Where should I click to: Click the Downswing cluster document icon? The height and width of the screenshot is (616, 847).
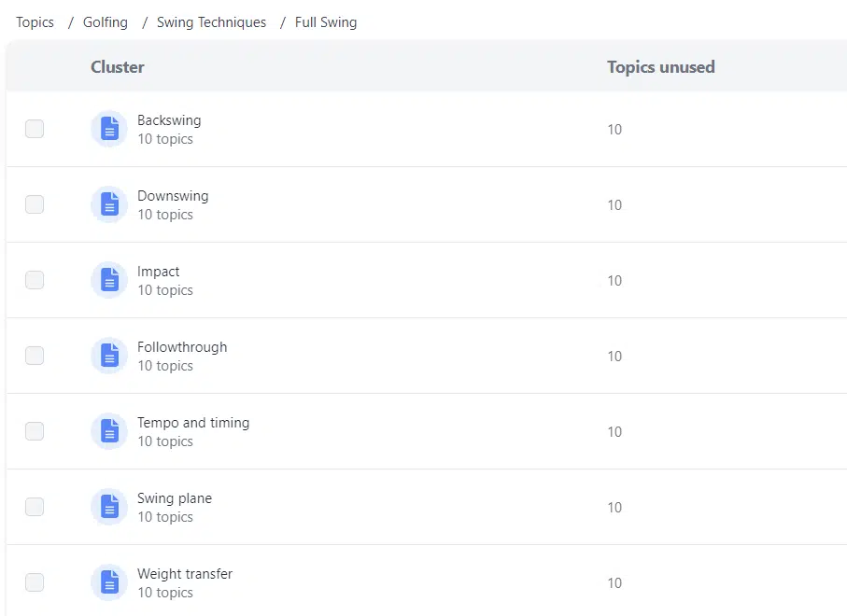click(x=109, y=204)
